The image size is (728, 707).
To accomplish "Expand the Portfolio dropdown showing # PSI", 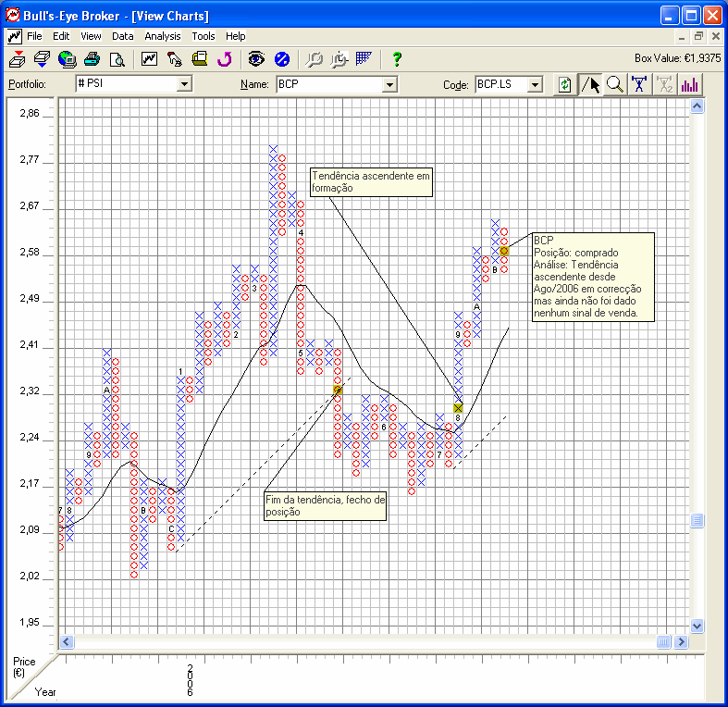I will [184, 84].
